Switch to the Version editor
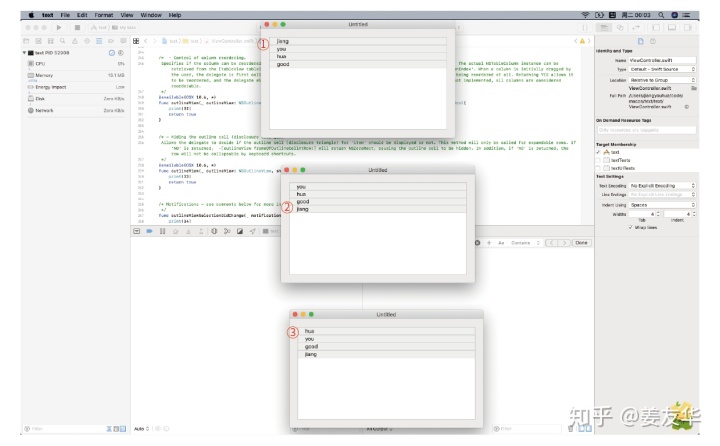The height and width of the screenshot is (446, 720). click(636, 28)
